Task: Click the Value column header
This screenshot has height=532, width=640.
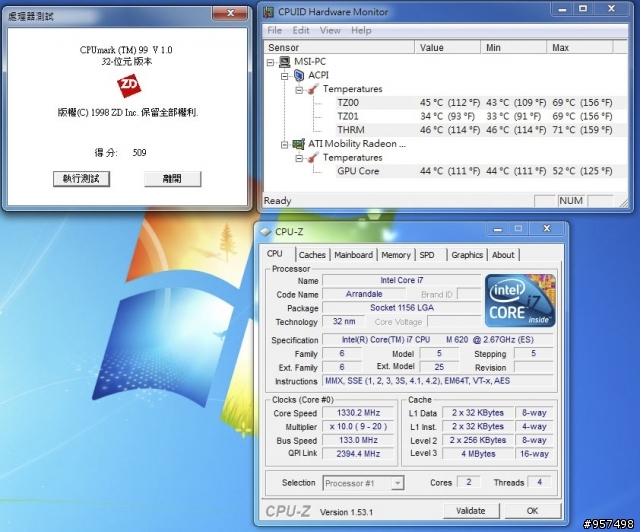Action: coord(448,48)
